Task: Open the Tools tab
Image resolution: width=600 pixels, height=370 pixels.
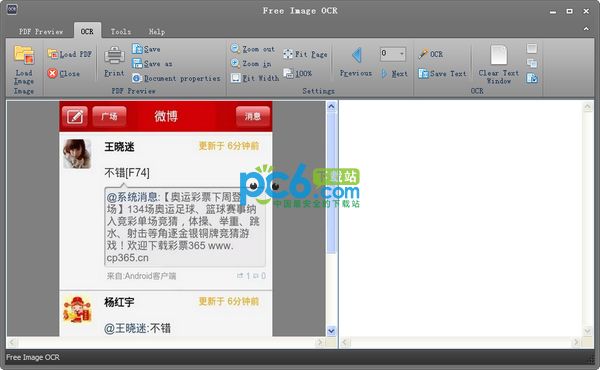Action: [x=121, y=31]
